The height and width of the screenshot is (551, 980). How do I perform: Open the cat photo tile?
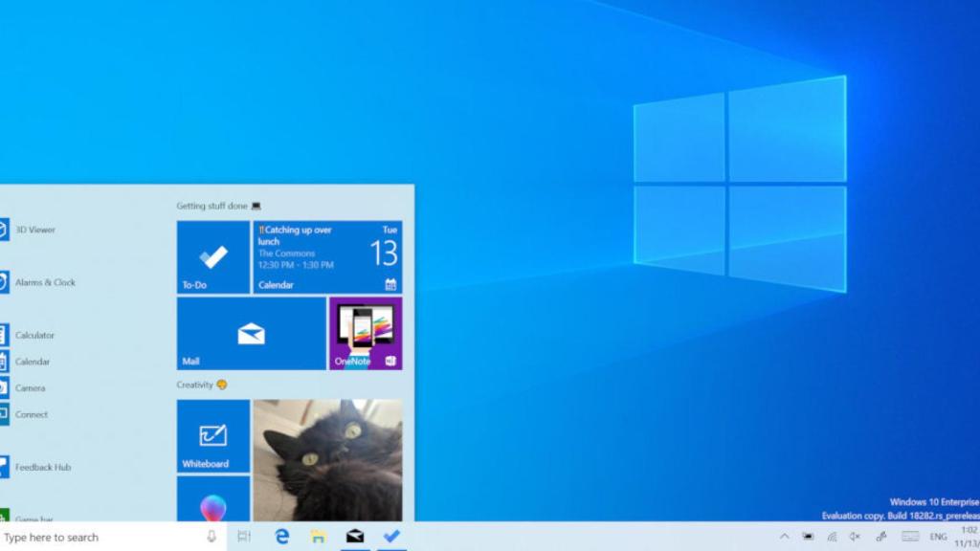pos(330,459)
